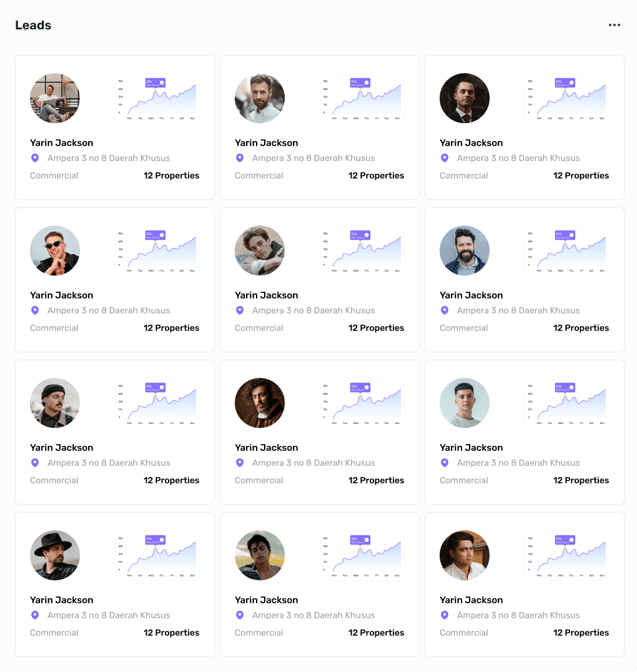Click the Yarin Jackson name in the top-middle card
The width and height of the screenshot is (637, 672).
tap(267, 143)
